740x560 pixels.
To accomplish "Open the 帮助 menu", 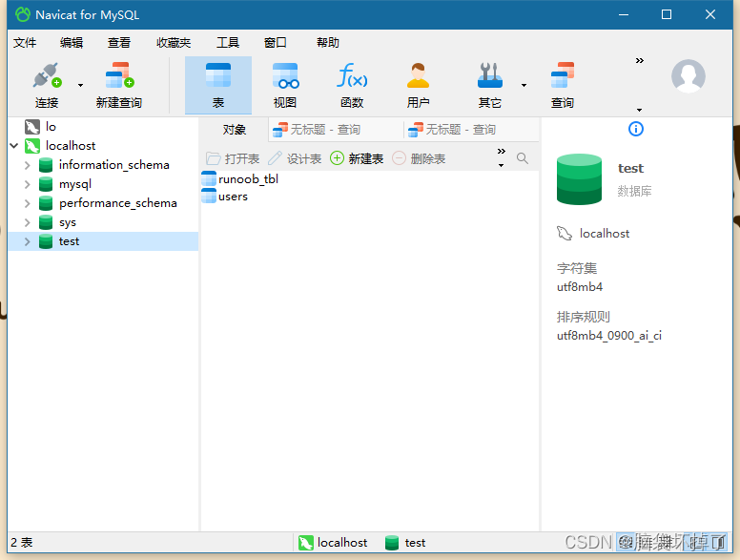I will [x=328, y=43].
